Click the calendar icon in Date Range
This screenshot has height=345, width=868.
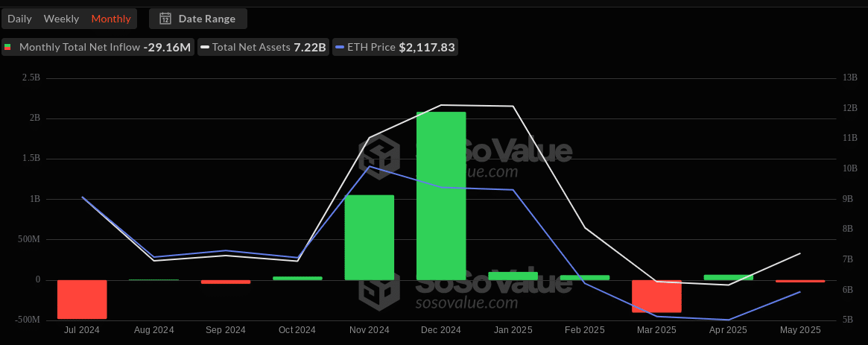pos(165,19)
